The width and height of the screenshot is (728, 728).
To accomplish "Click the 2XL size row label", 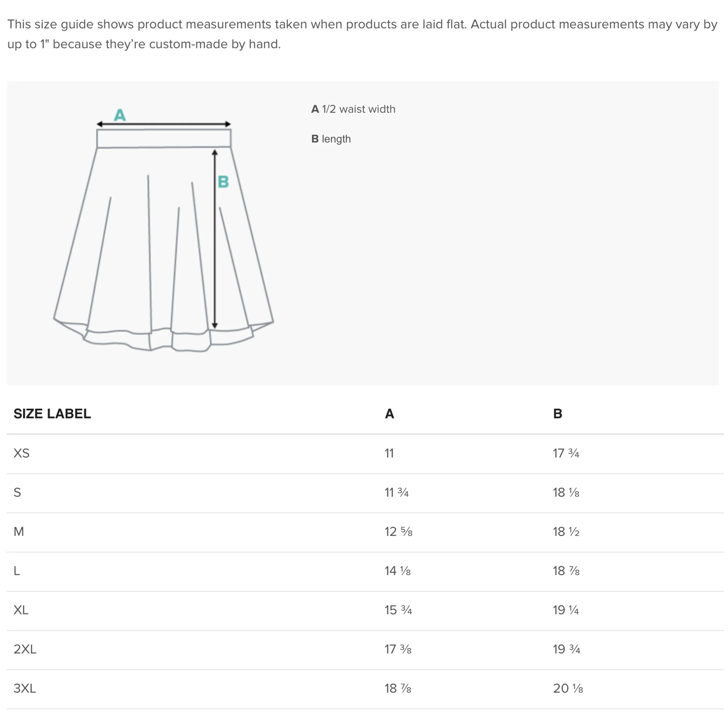I will coord(25,649).
